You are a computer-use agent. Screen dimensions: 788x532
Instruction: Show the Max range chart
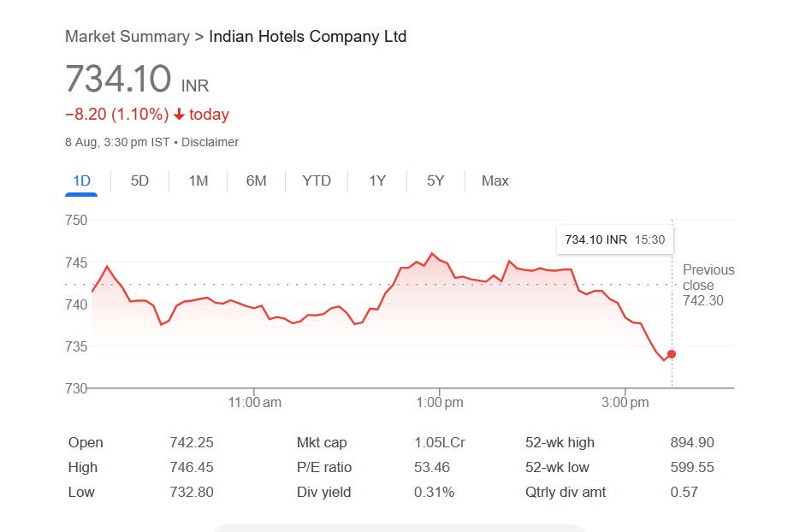point(495,180)
